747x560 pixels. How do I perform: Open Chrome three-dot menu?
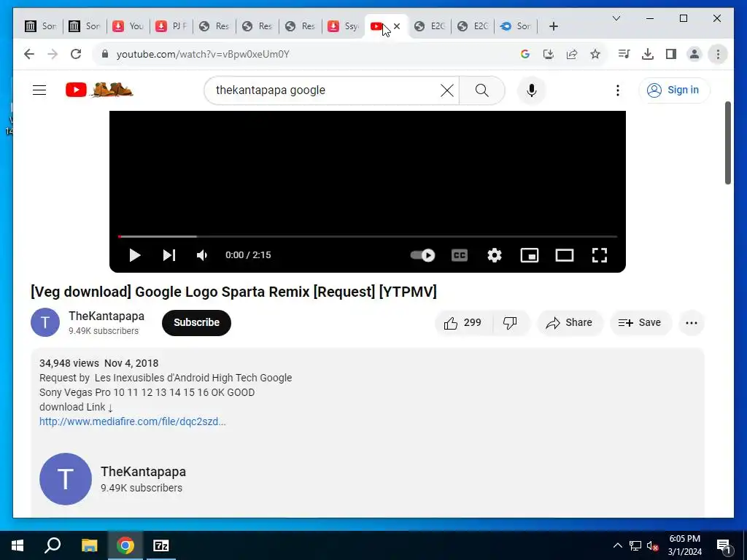pyautogui.click(x=718, y=54)
